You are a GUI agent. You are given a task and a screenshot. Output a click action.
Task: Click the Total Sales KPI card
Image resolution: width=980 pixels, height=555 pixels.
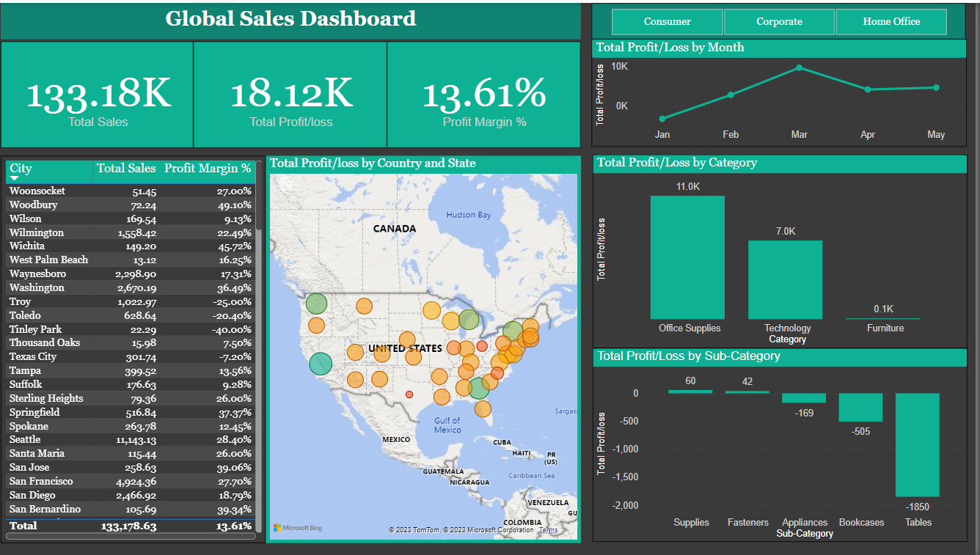point(98,95)
